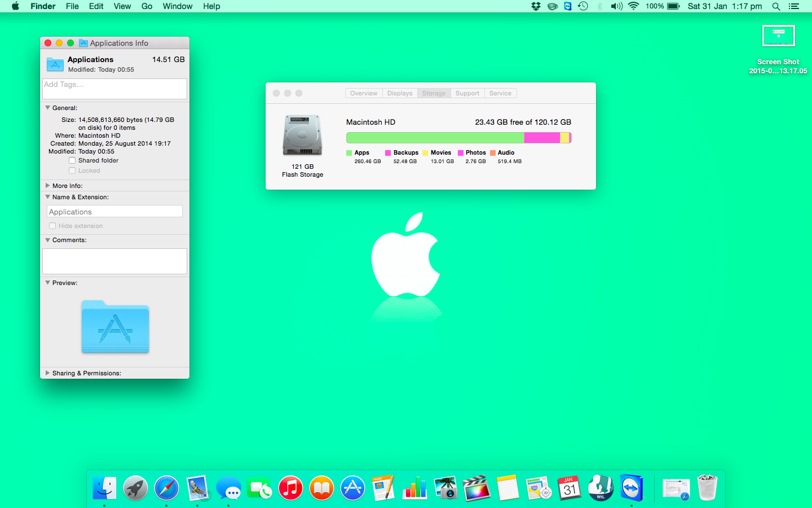
Task: Open the Support tab
Action: point(467,93)
